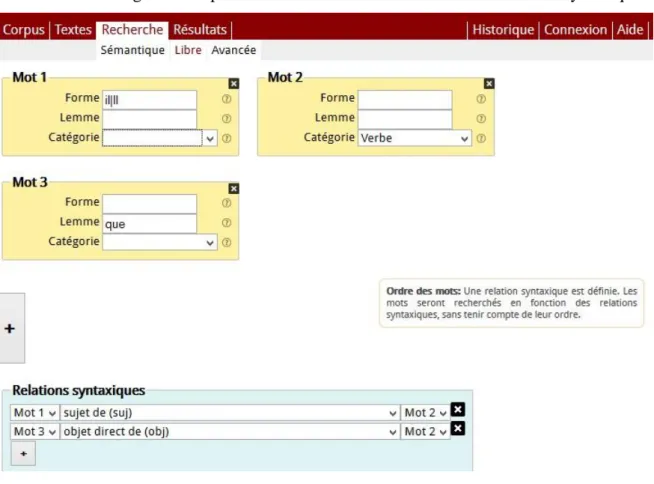The width and height of the screenshot is (654, 484).
Task: Switch to Libre search mode
Action: [x=188, y=50]
